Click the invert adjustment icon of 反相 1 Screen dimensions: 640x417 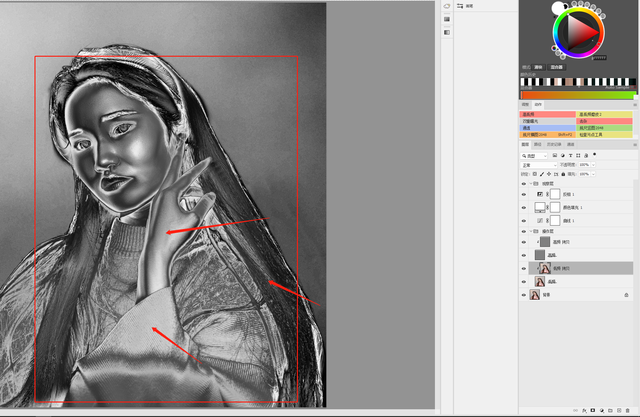(x=540, y=195)
